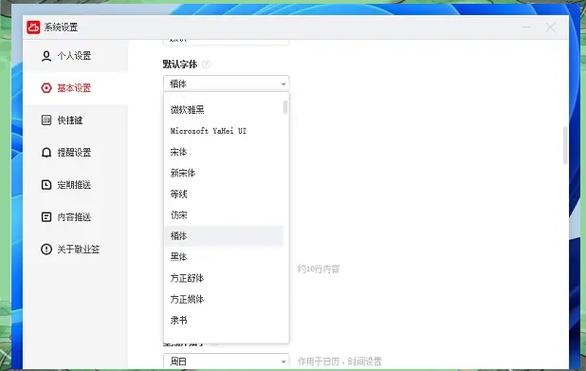Click the person icon beside 个人设置
This screenshot has width=586, height=371.
pyautogui.click(x=46, y=56)
